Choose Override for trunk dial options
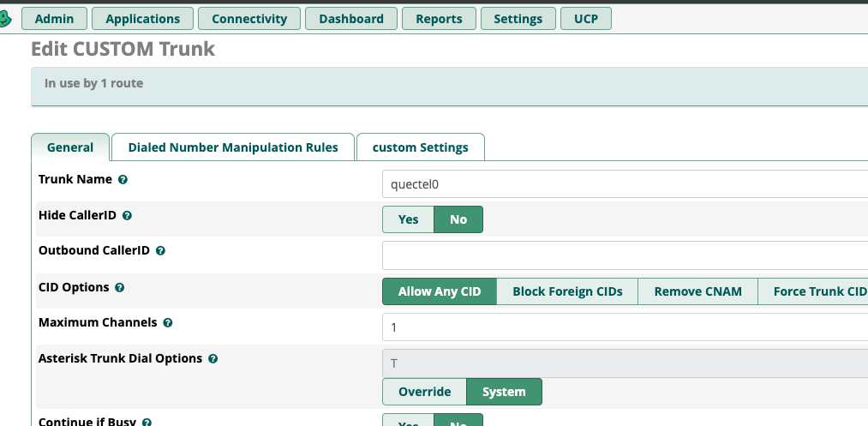The height and width of the screenshot is (426, 868). 424,392
